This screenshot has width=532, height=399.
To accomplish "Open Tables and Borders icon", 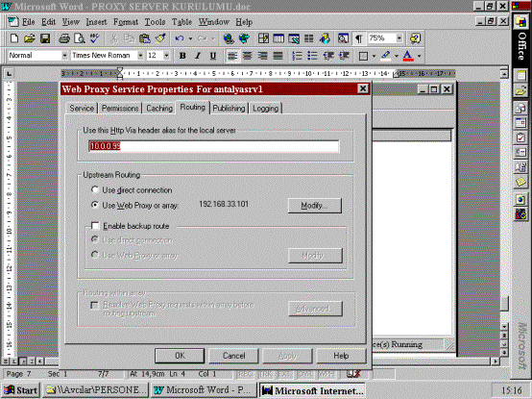I will pos(263,38).
